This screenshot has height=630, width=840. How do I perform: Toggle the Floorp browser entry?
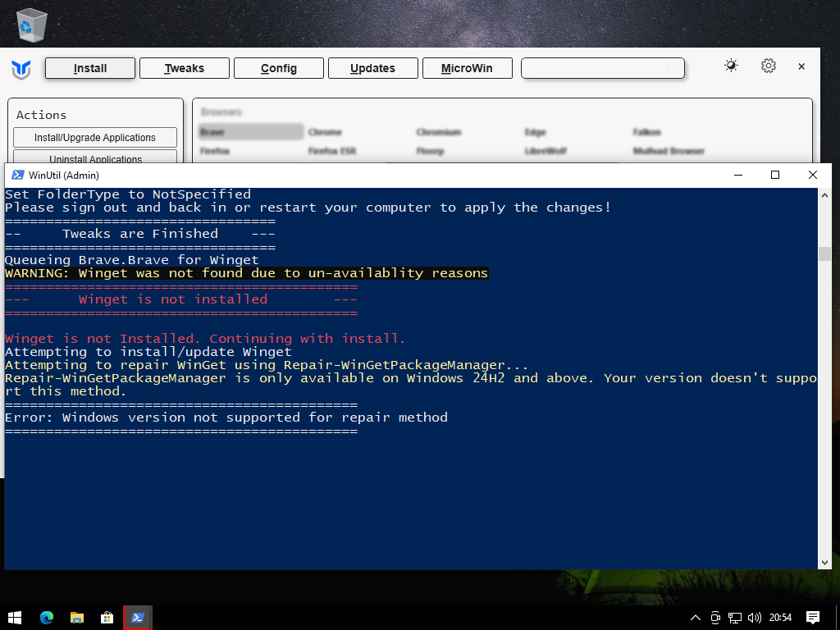tap(430, 151)
